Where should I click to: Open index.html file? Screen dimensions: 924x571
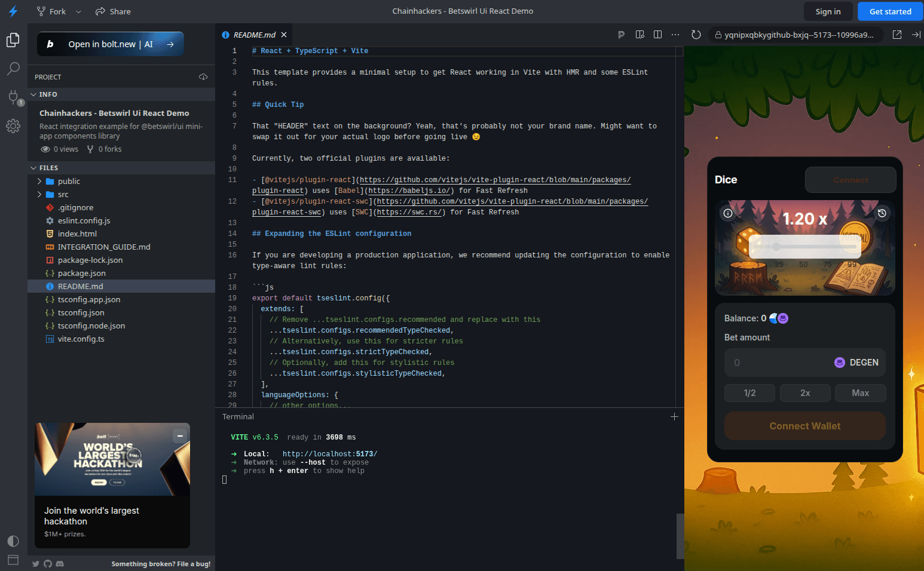[x=121, y=234]
